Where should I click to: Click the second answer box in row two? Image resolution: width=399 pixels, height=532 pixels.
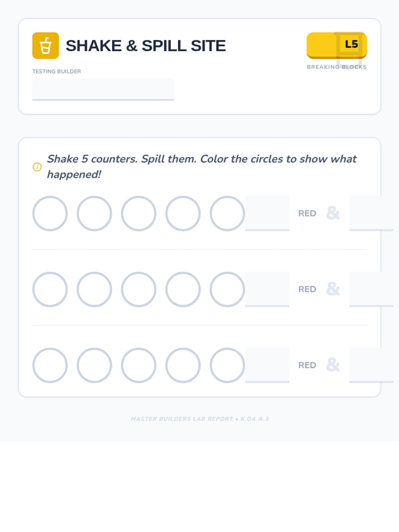click(371, 289)
